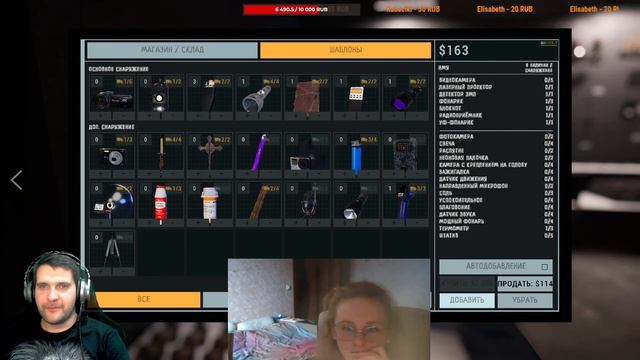Screen dimensions: 640x360
Task: Select the Видеокамера row in the list
Action: pos(496,80)
